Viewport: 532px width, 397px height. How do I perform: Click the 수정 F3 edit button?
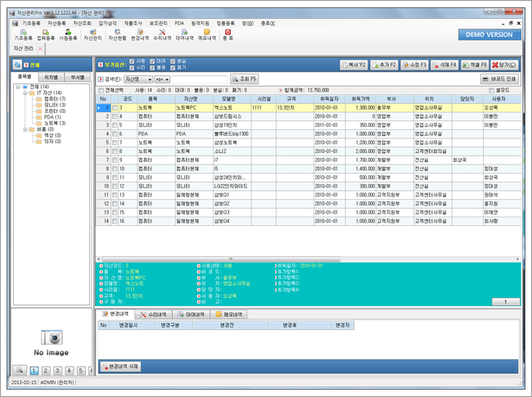[x=415, y=65]
